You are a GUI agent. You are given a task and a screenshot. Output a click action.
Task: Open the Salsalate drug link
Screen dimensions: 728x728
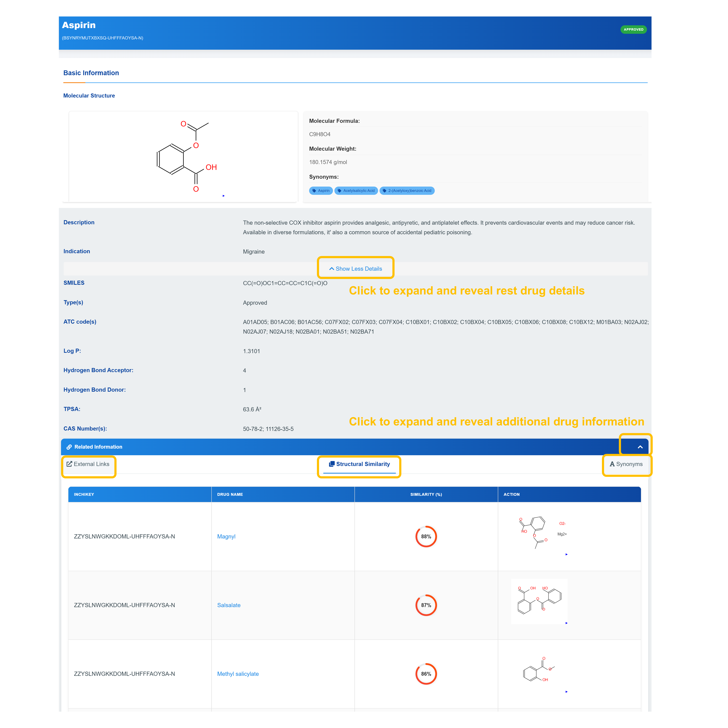(229, 605)
